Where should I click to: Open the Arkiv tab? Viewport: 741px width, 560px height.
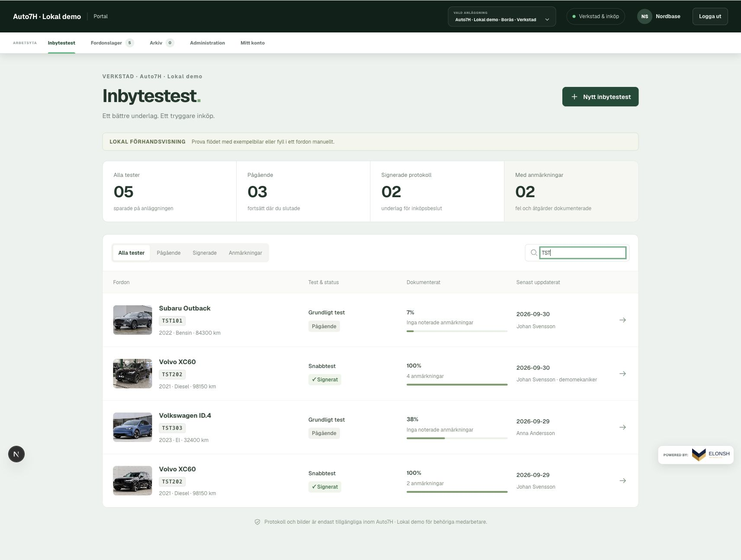tap(162, 43)
